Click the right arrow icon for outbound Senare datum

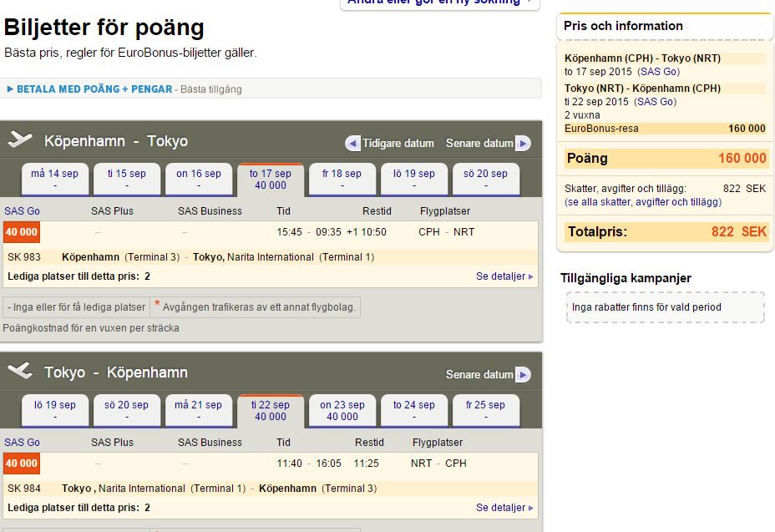coord(523,144)
